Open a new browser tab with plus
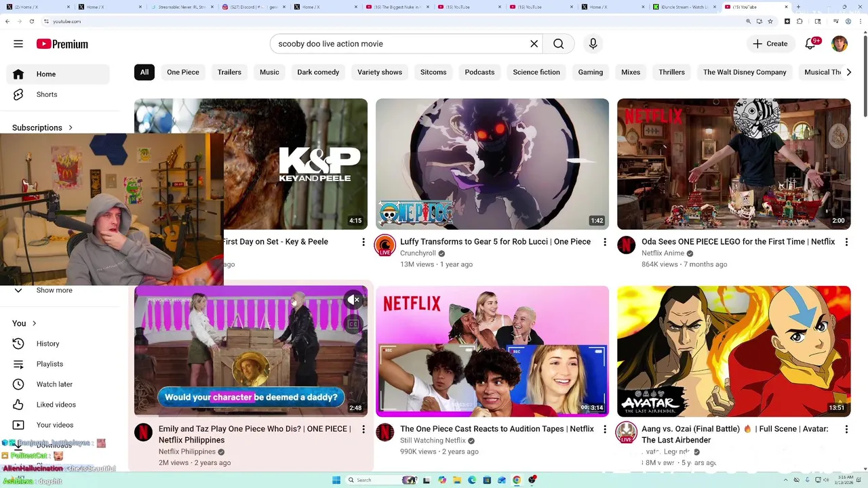Screen dimensions: 868x488 [798, 7]
